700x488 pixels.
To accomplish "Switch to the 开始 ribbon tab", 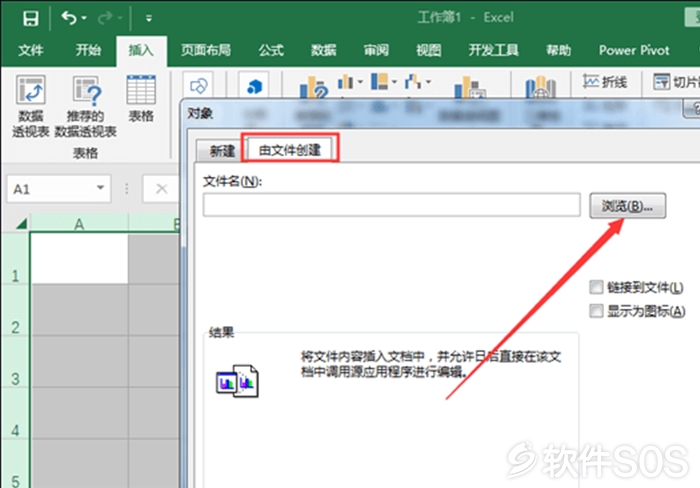I will (x=88, y=50).
